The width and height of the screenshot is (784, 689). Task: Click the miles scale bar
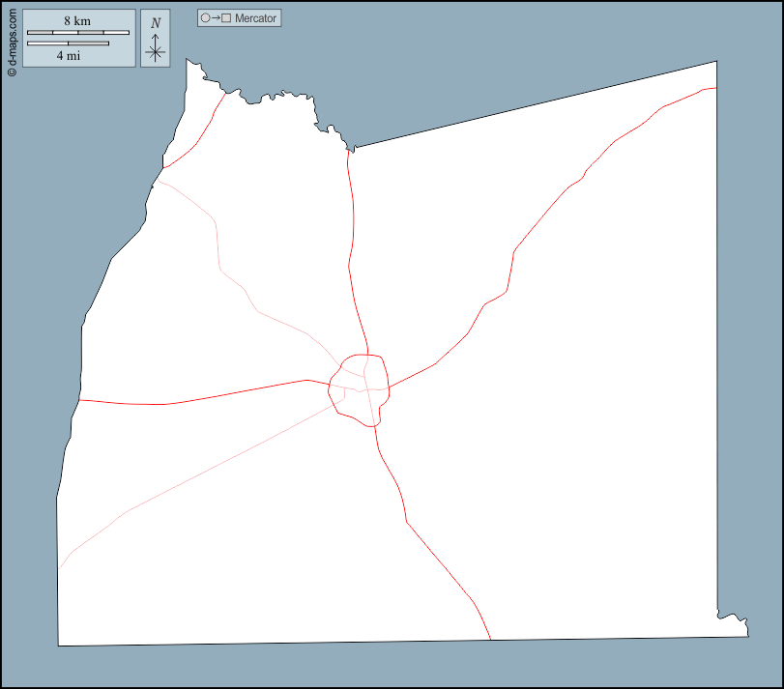(x=68, y=43)
